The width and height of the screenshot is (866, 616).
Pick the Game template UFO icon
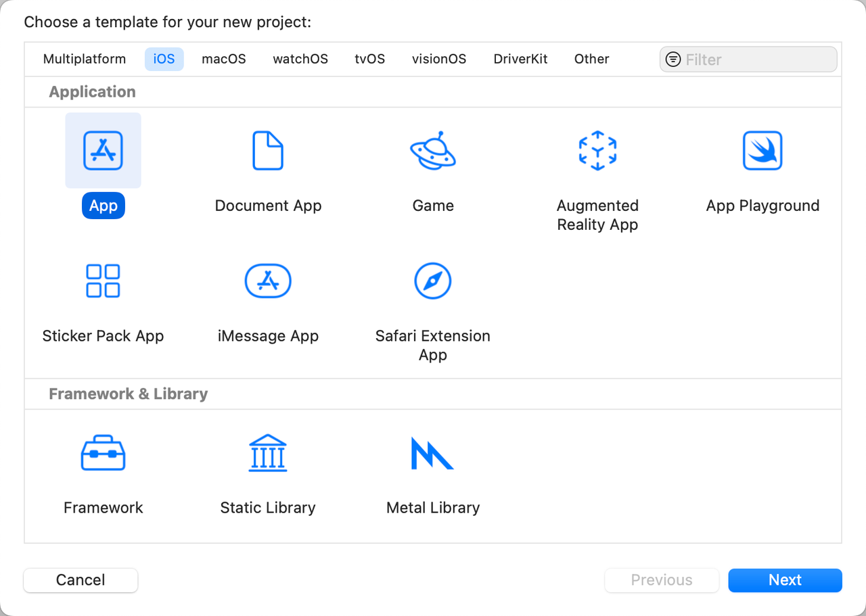click(x=433, y=150)
